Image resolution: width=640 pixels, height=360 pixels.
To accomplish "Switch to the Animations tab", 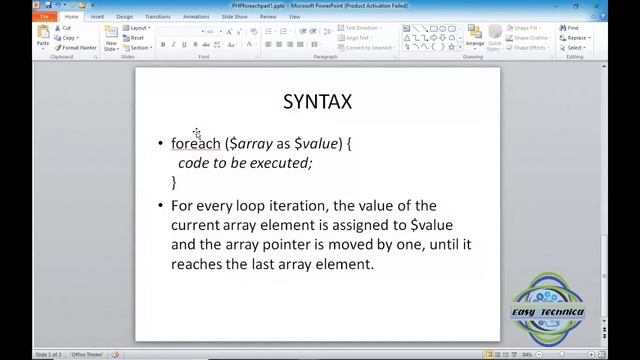I will (196, 17).
